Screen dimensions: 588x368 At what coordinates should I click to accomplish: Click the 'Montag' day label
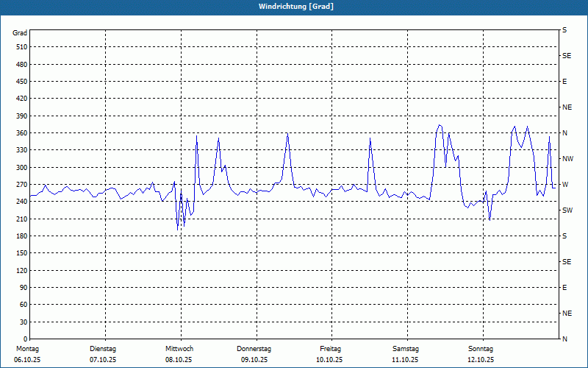27,349
